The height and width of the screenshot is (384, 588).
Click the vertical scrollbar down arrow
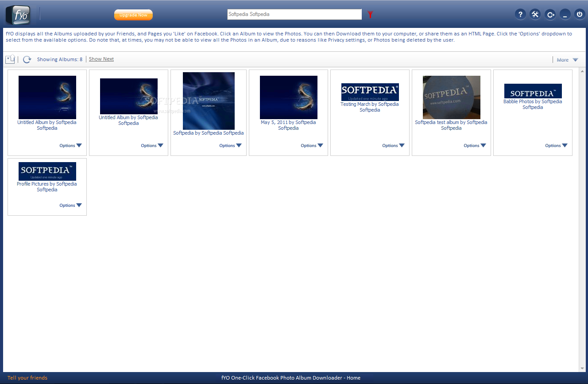point(582,368)
